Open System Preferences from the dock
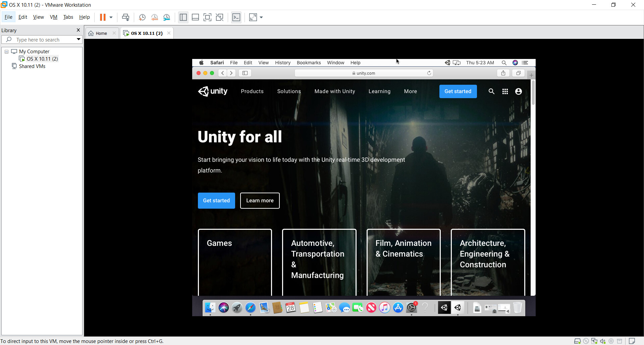The width and height of the screenshot is (644, 345). point(412,307)
